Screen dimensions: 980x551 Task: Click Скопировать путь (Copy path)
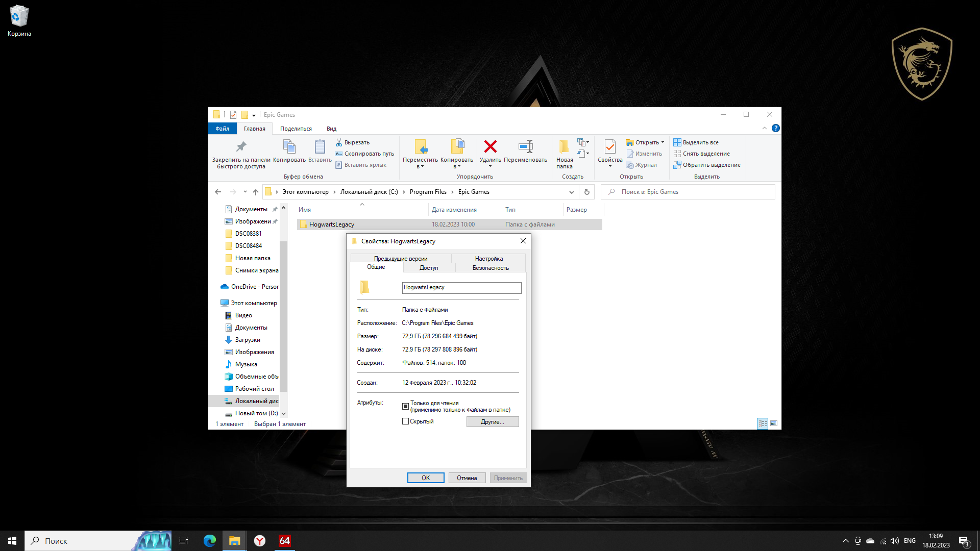364,154
